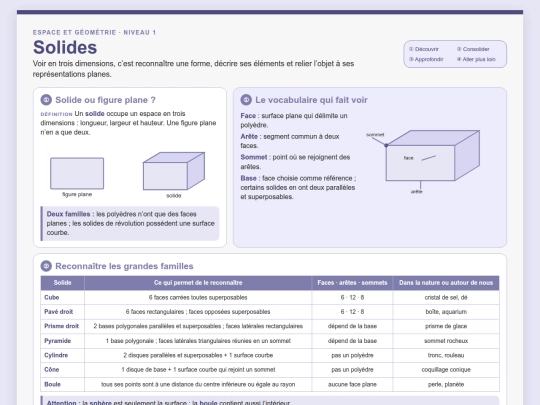Click the "tronc, rouleau" cell
Screen dimensions: 540x405
[x=446, y=355]
